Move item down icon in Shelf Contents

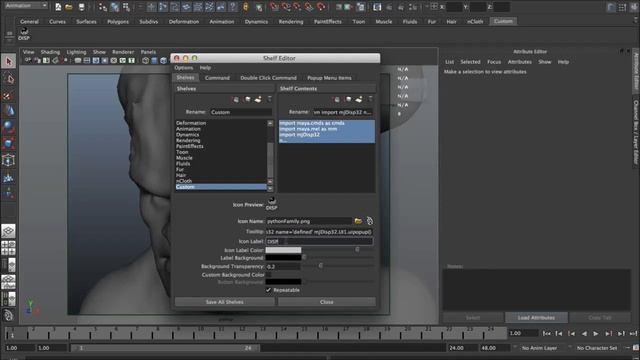[x=348, y=99]
